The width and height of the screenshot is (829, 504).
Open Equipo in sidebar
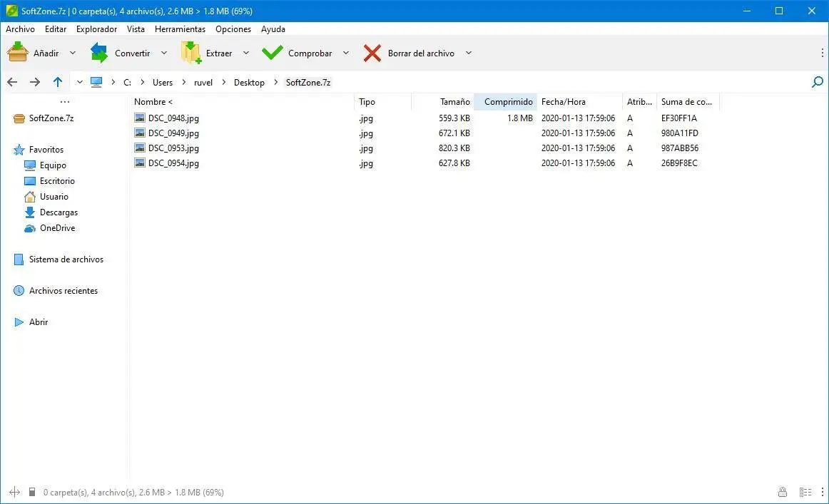click(x=53, y=165)
